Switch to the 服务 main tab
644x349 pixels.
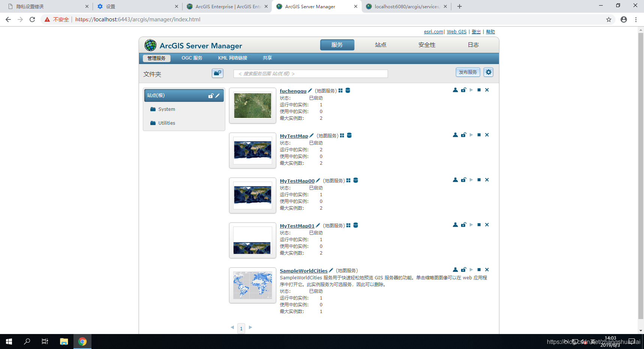point(337,45)
